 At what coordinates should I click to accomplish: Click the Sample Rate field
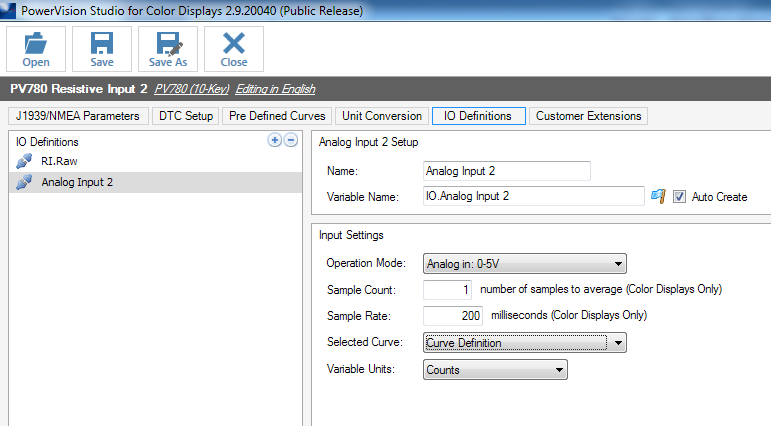[453, 315]
